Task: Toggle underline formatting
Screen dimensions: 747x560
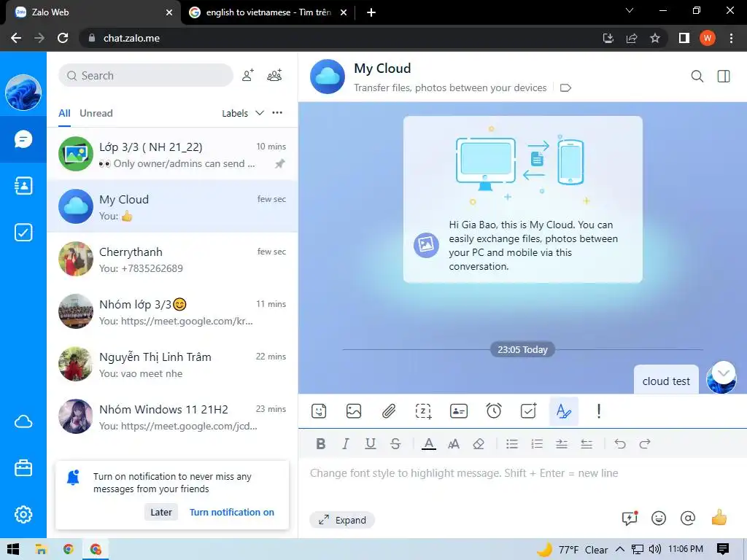Action: pyautogui.click(x=370, y=444)
